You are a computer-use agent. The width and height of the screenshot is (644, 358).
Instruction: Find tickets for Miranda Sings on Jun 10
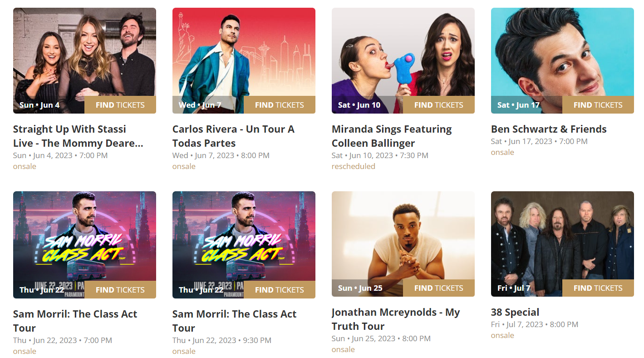(x=439, y=105)
